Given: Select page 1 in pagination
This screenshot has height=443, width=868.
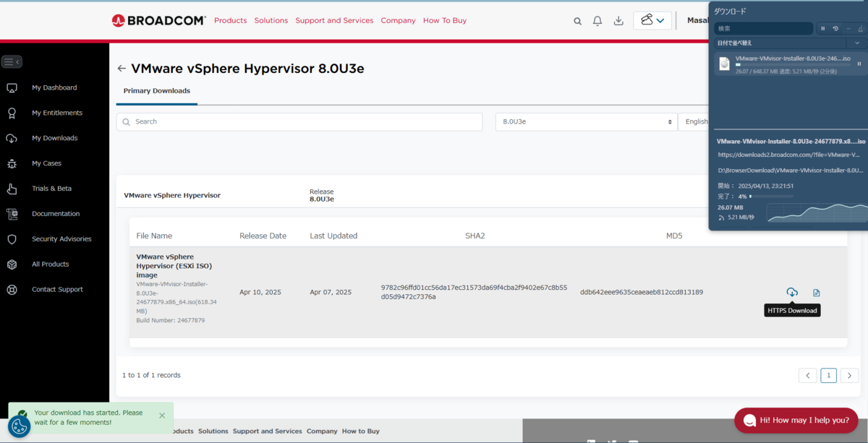Looking at the screenshot, I should [829, 376].
